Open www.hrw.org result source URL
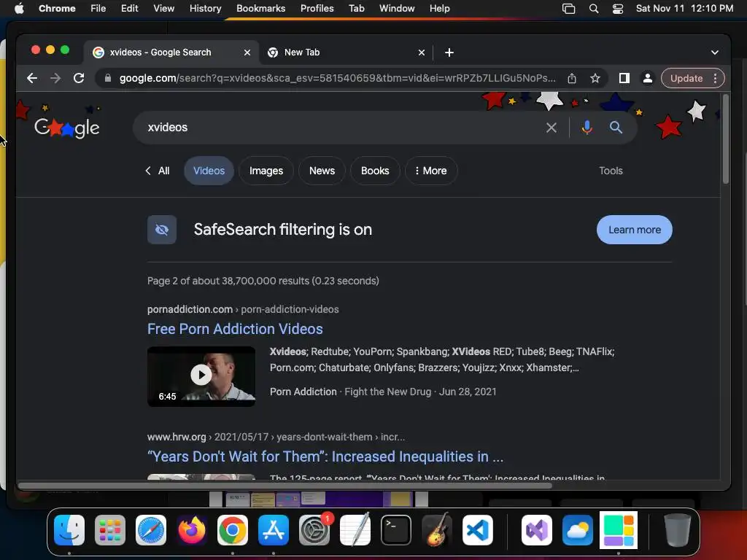 pos(276,437)
